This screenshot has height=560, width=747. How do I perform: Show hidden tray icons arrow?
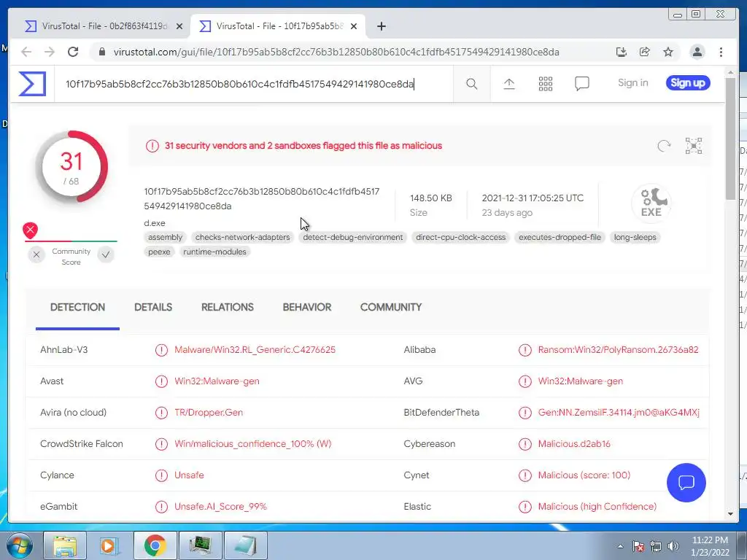(x=620, y=547)
